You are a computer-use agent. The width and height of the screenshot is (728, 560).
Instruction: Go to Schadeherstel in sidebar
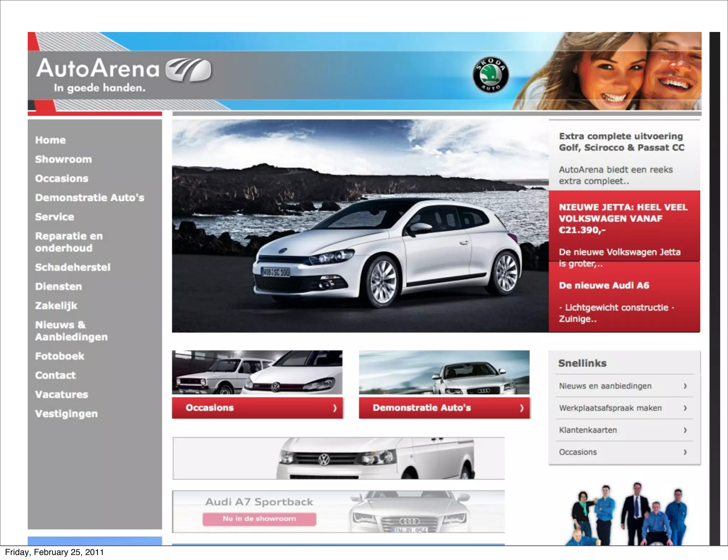click(73, 267)
